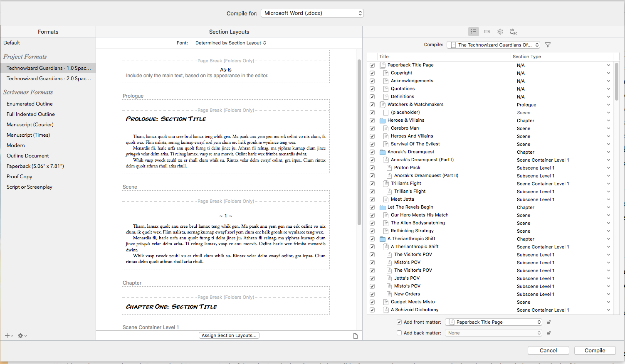Screen dimensions: 625x364
Task: Click the Proton Pack document icon
Action: tap(389, 168)
